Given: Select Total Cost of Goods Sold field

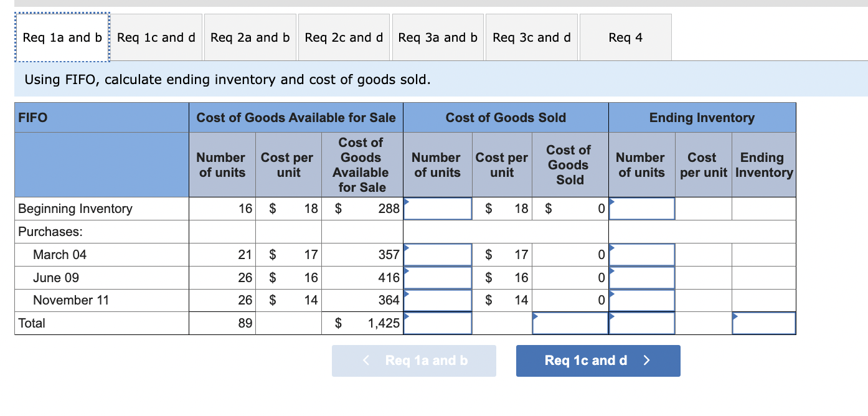Looking at the screenshot, I should (x=570, y=323).
